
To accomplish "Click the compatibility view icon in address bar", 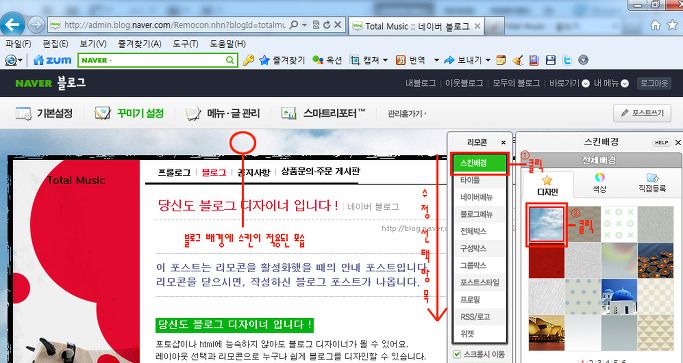I will [x=316, y=25].
